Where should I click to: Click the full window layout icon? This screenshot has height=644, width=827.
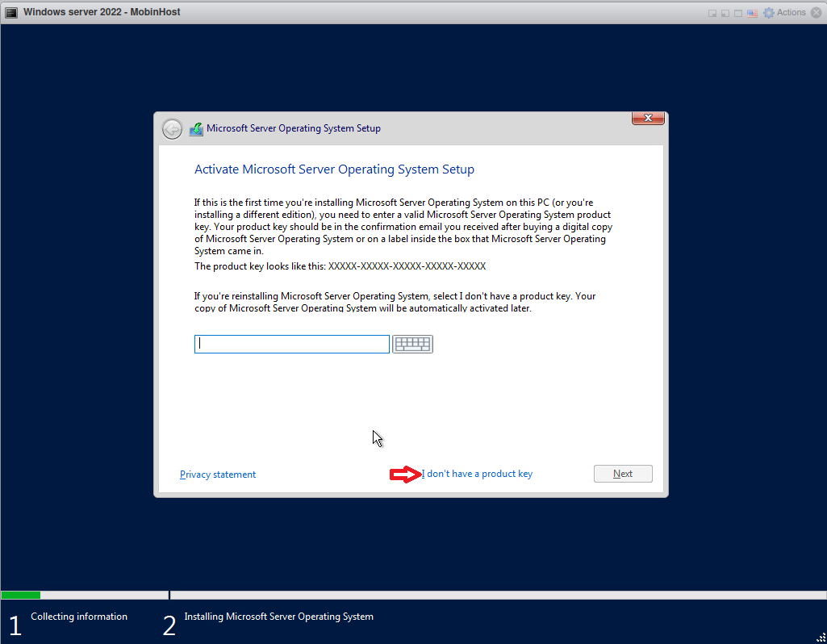[x=738, y=13]
